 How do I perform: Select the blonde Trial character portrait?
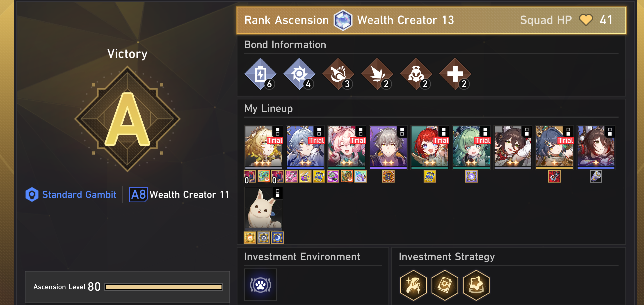[x=263, y=147]
